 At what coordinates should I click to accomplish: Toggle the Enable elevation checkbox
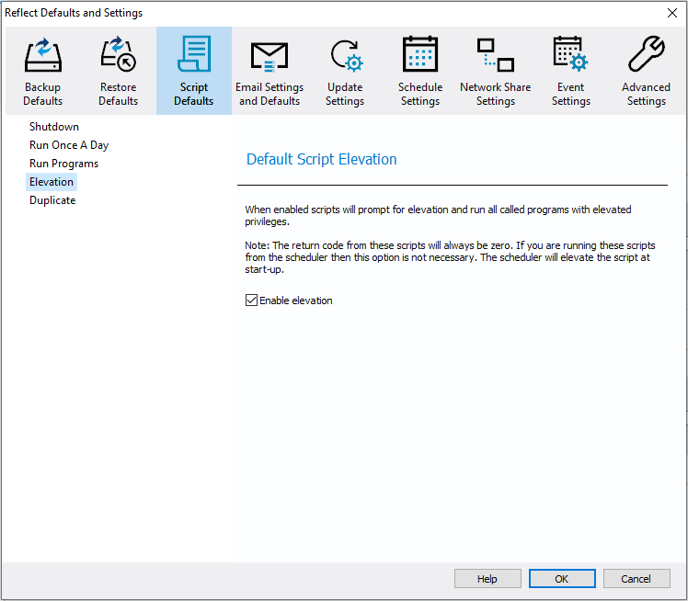[252, 301]
